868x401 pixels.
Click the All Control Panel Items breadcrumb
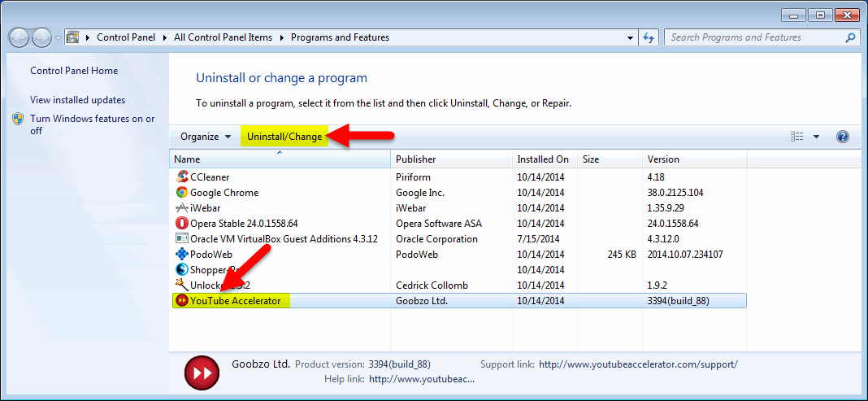(x=223, y=37)
